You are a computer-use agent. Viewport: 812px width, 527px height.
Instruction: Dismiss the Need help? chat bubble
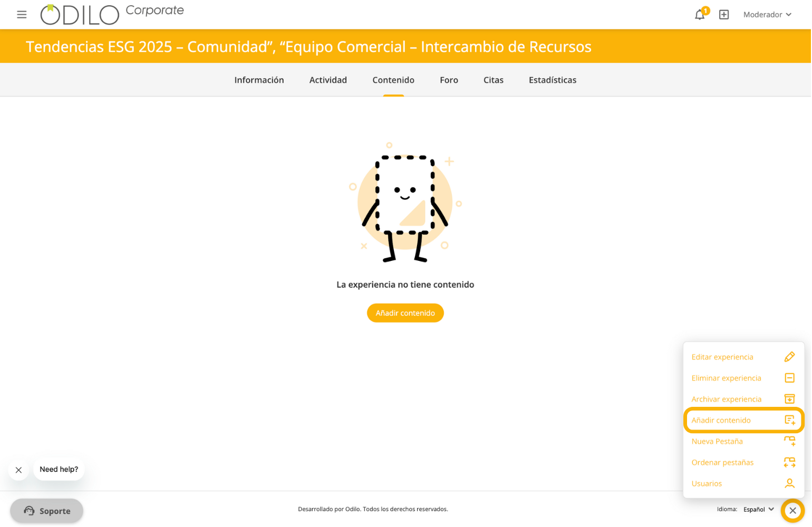click(18, 470)
